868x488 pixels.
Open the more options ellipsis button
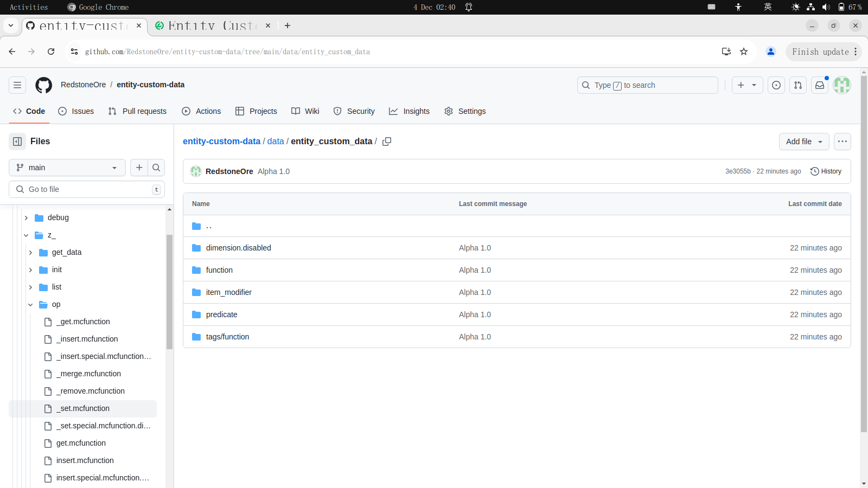point(843,142)
